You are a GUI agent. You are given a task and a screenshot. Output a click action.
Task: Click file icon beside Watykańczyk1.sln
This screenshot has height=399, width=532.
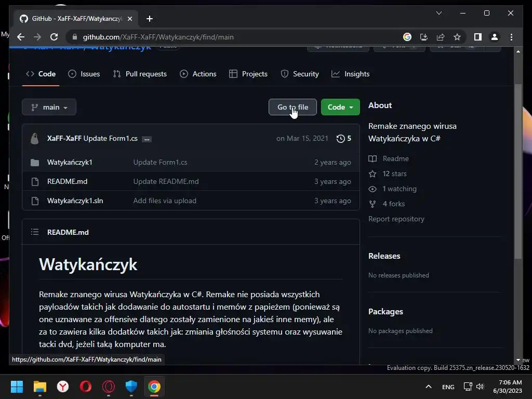coord(35,201)
